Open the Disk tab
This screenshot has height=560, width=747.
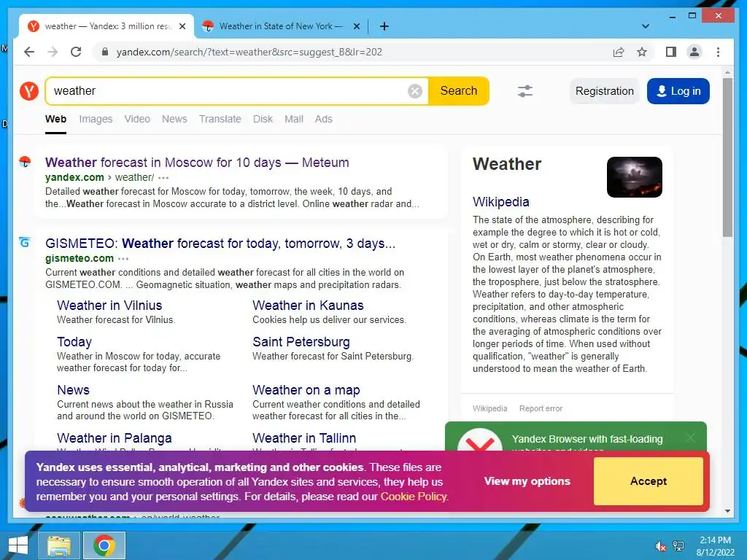[263, 119]
